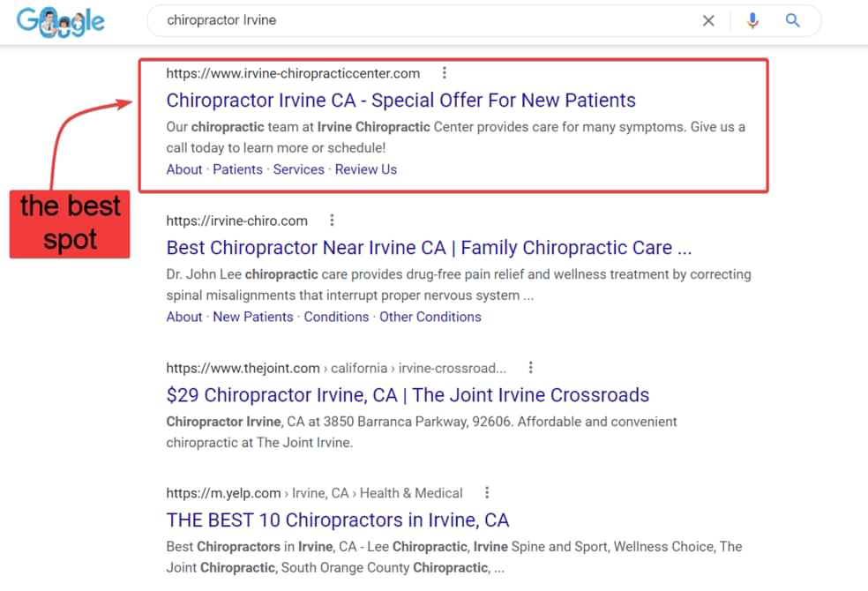Open THE BEST 10 Chiropractors in Irvine result
The height and width of the screenshot is (591, 868).
(x=337, y=520)
